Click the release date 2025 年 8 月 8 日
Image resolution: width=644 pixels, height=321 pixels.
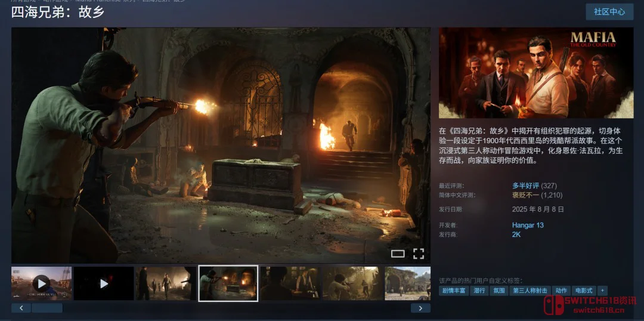(x=538, y=209)
